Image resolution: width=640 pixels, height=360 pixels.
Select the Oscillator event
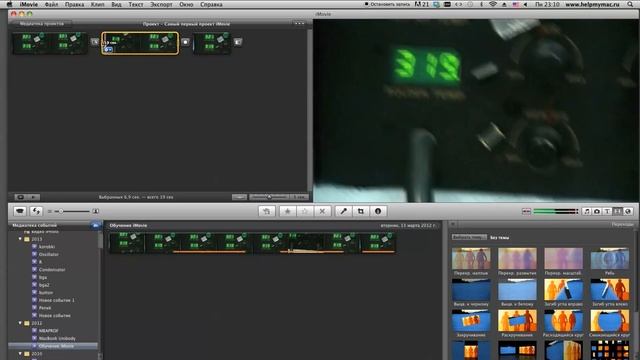tap(49, 254)
